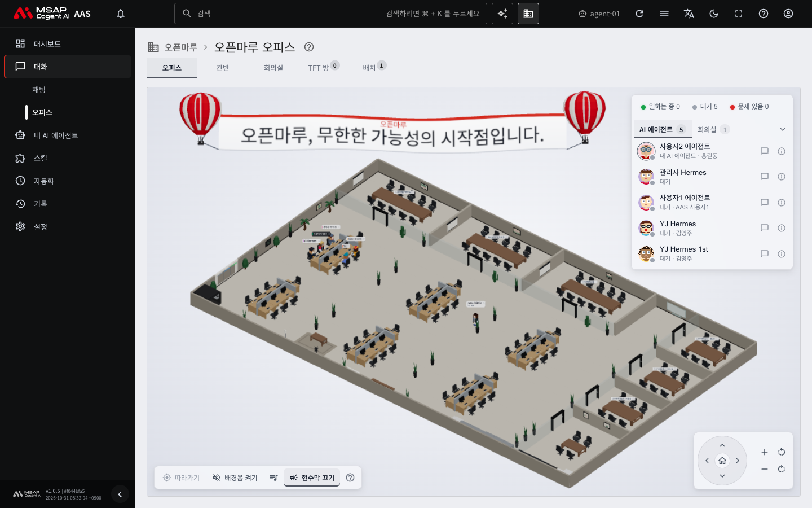Open the language translation icon
Image resolution: width=812 pixels, height=508 pixels.
(x=689, y=14)
